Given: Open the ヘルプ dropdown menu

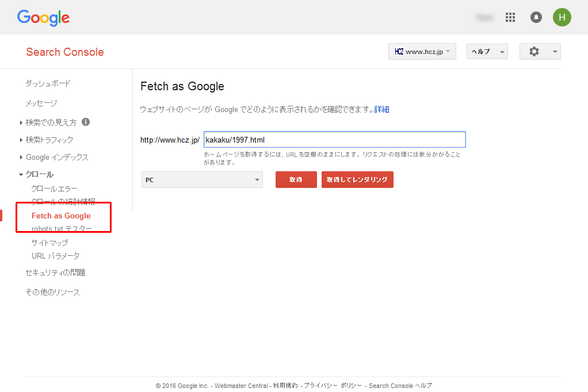Looking at the screenshot, I should coord(487,52).
